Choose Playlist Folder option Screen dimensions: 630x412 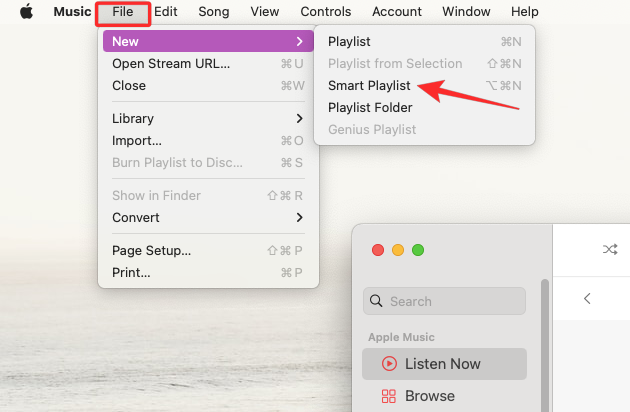click(370, 107)
